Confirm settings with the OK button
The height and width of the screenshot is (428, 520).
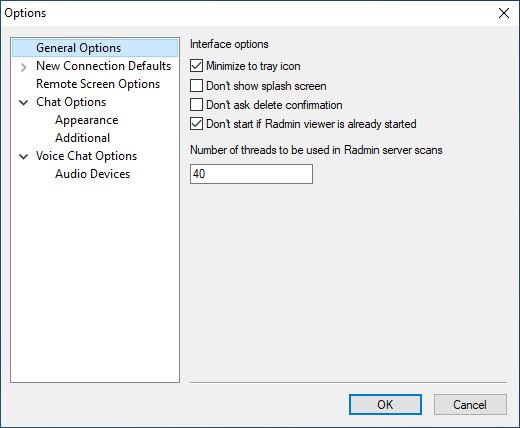point(385,405)
